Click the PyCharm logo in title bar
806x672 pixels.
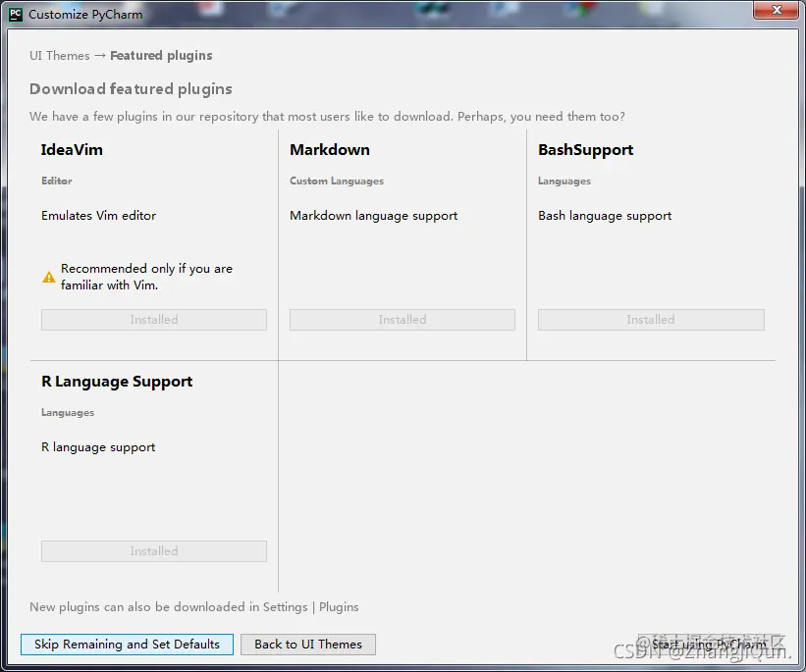(16, 15)
